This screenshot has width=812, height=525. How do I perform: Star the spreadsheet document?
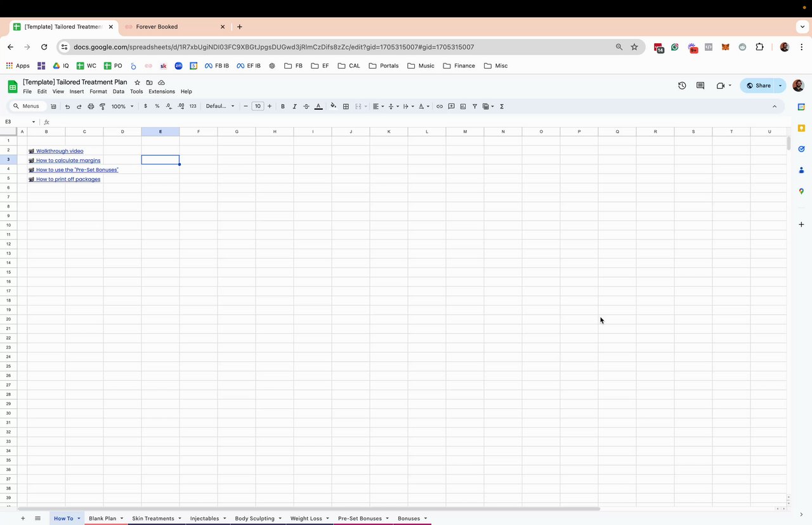pyautogui.click(x=137, y=83)
